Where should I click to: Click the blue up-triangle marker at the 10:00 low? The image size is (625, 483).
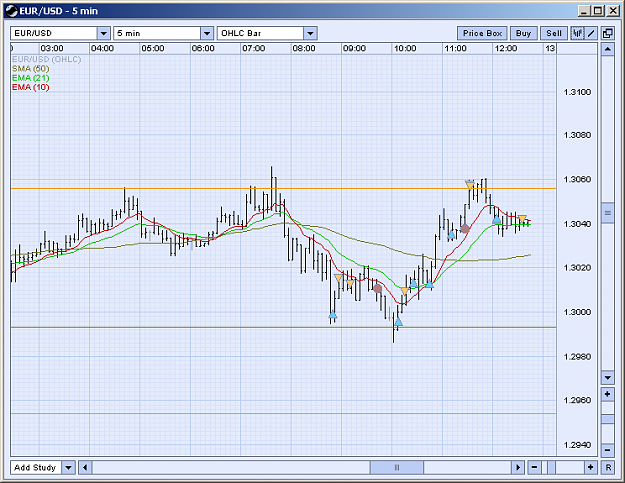pyautogui.click(x=398, y=321)
